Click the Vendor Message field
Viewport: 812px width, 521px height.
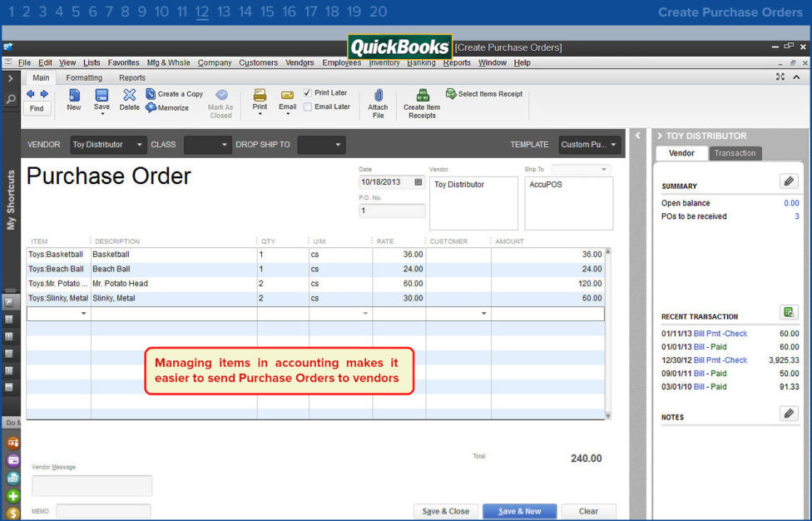click(x=92, y=486)
